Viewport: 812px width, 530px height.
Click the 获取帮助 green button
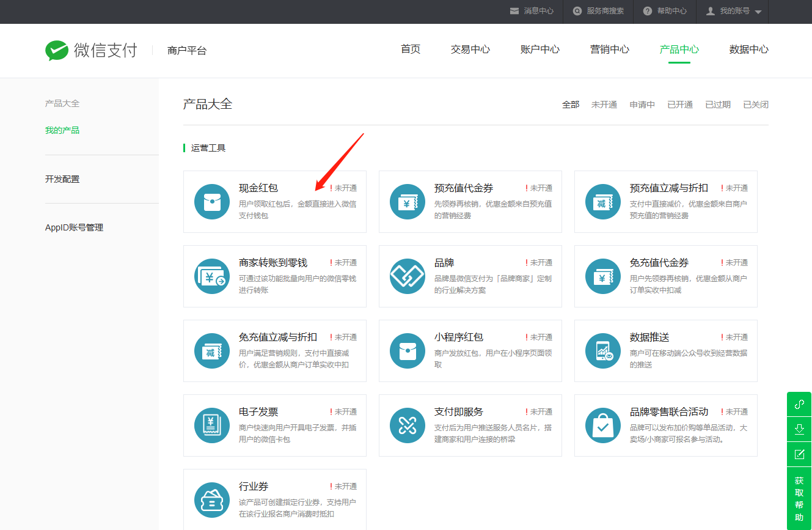[x=799, y=498]
